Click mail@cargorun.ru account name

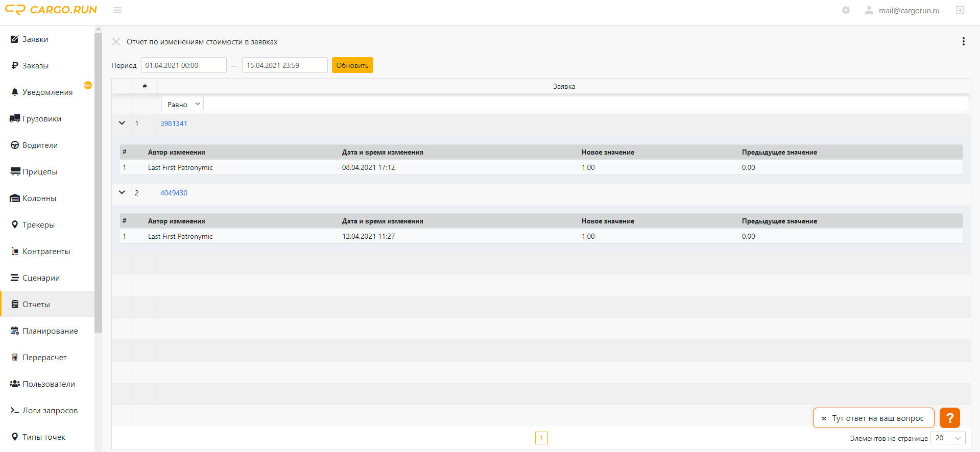[x=909, y=10]
